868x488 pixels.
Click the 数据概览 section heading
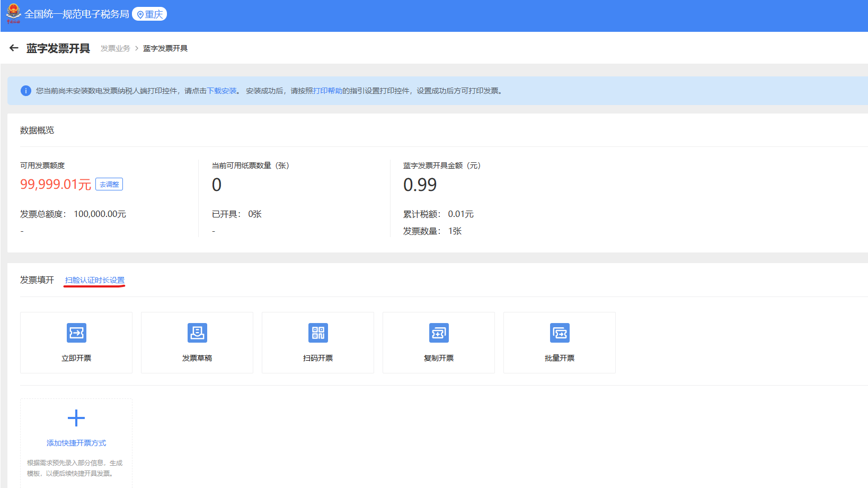tap(37, 130)
